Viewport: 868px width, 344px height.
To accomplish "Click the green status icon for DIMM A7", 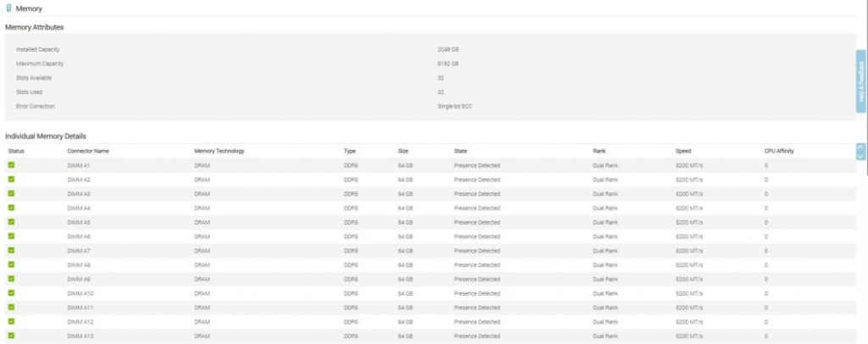I will click(12, 250).
